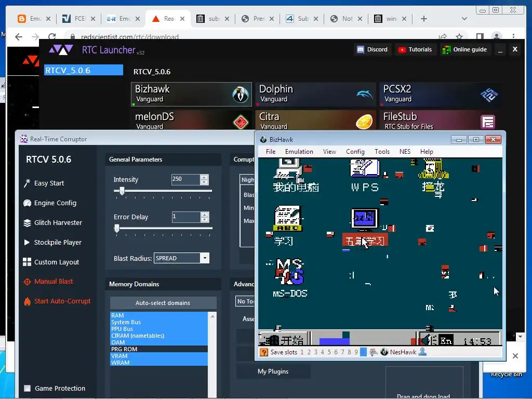This screenshot has width=532, height=399.
Task: Open the browser profile icon
Action: [x=497, y=37]
